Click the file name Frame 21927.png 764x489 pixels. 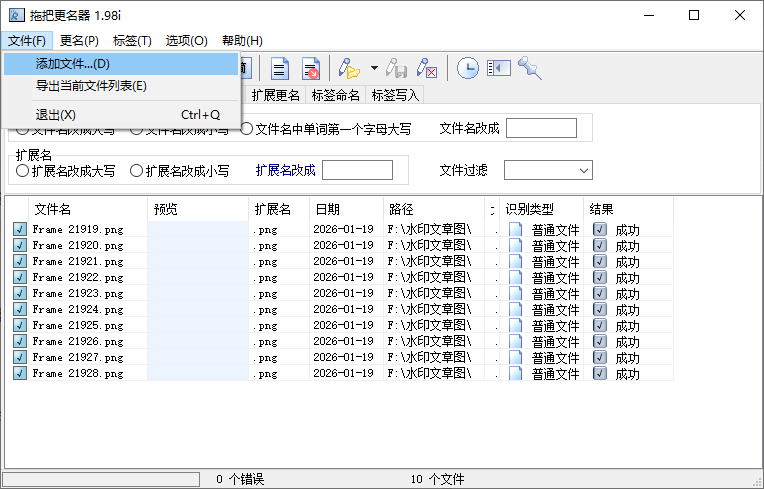(78, 358)
